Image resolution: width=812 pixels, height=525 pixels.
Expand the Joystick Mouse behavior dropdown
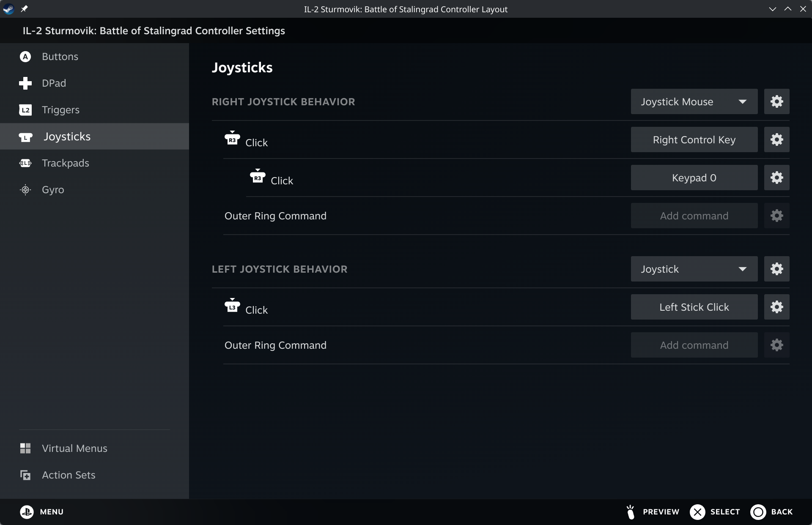click(x=694, y=101)
